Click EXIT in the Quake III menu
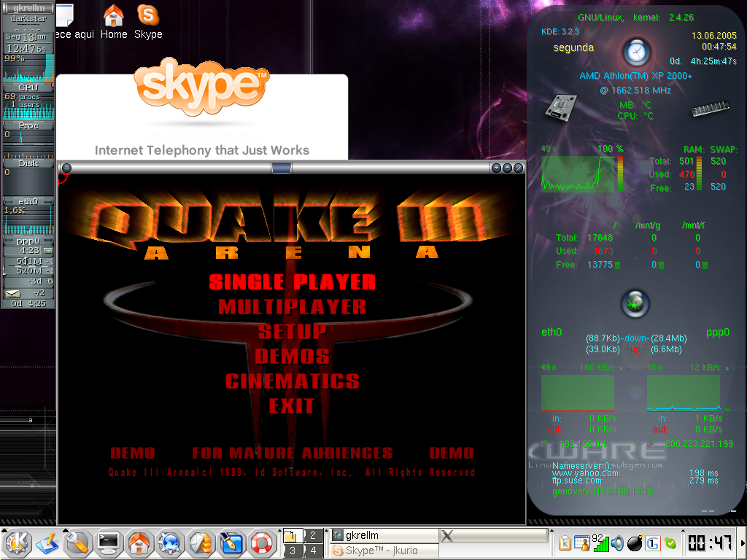Image resolution: width=747 pixels, height=560 pixels. [292, 406]
